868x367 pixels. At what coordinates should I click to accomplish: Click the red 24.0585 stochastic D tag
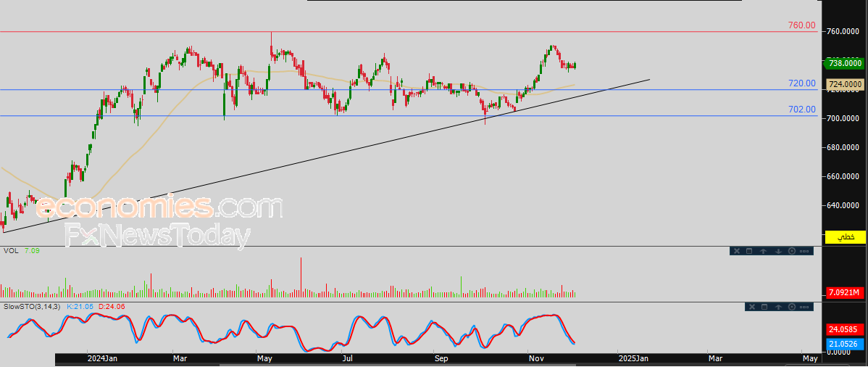846,329
